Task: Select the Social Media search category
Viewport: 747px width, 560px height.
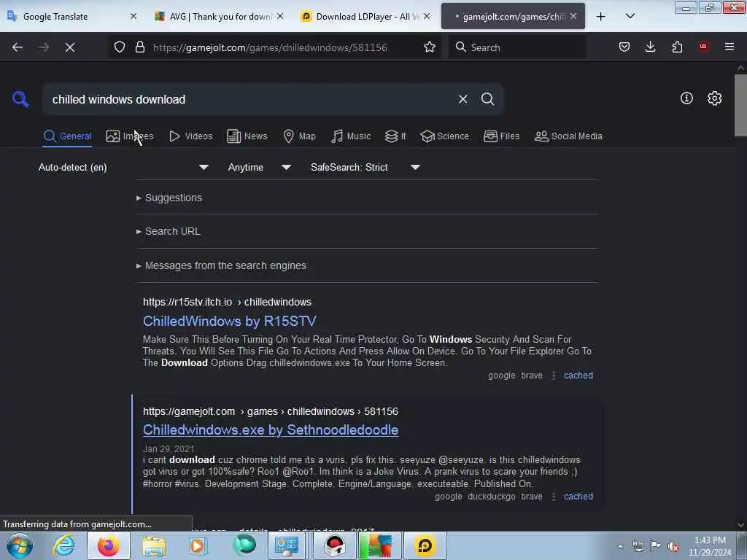Action: pyautogui.click(x=568, y=136)
